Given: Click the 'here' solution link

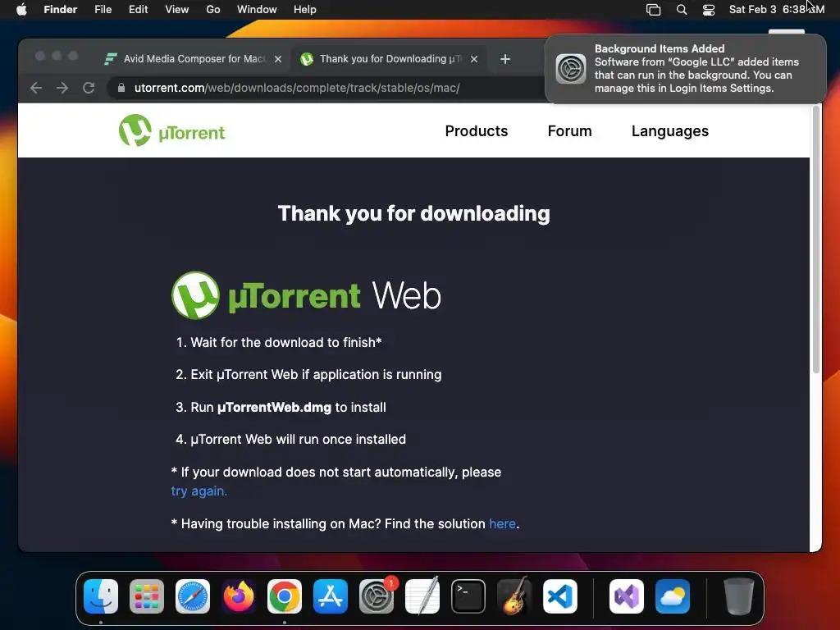Looking at the screenshot, I should tap(503, 523).
